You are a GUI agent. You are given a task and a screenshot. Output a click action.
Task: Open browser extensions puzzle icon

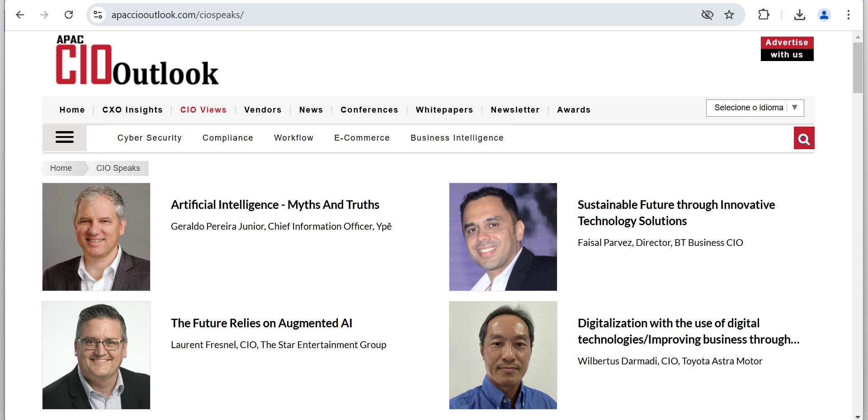pos(764,15)
